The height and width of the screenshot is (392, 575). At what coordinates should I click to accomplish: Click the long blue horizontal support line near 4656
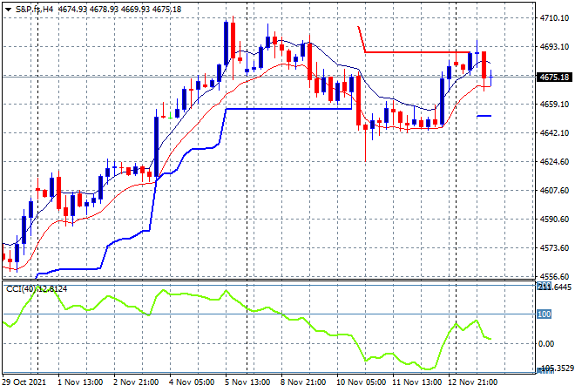tap(289, 109)
